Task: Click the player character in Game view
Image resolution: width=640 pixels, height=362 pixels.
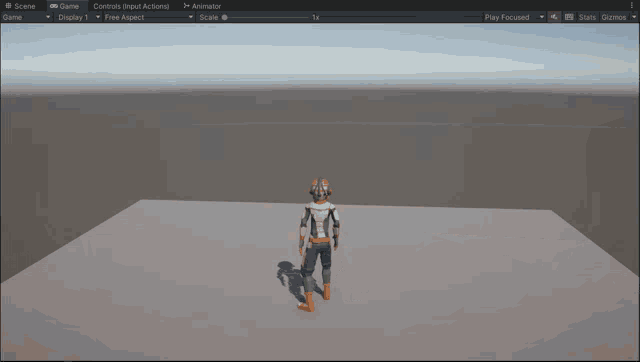Action: (319, 244)
